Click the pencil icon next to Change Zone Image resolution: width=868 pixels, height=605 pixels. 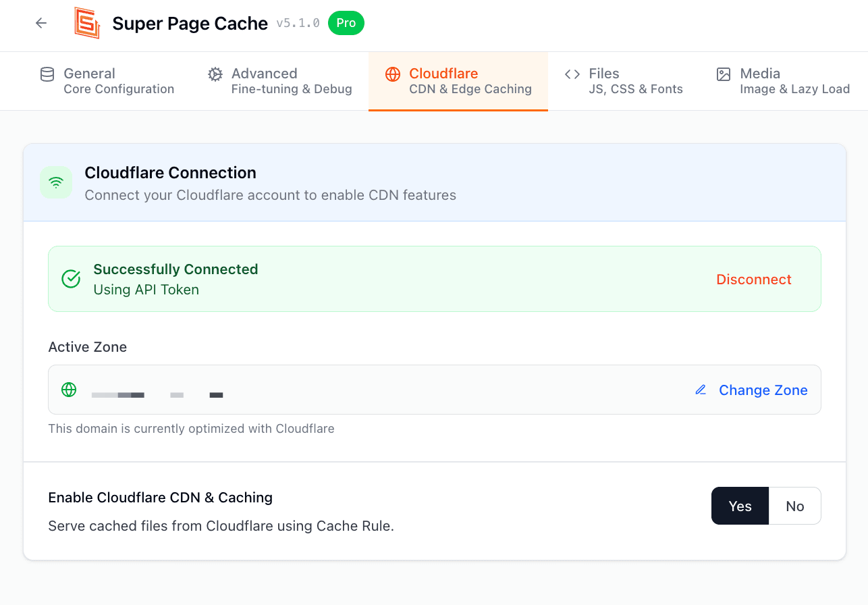tap(701, 390)
